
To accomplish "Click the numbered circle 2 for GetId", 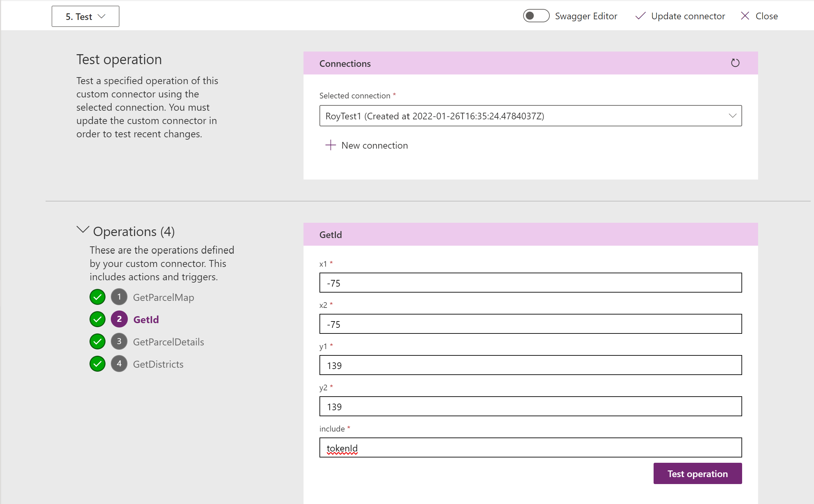I will [x=119, y=319].
